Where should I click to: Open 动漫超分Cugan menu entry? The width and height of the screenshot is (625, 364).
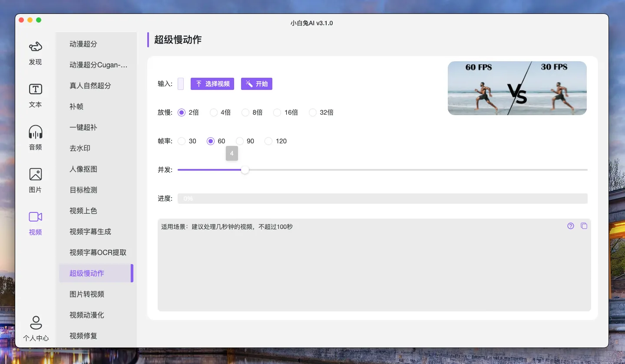click(96, 65)
